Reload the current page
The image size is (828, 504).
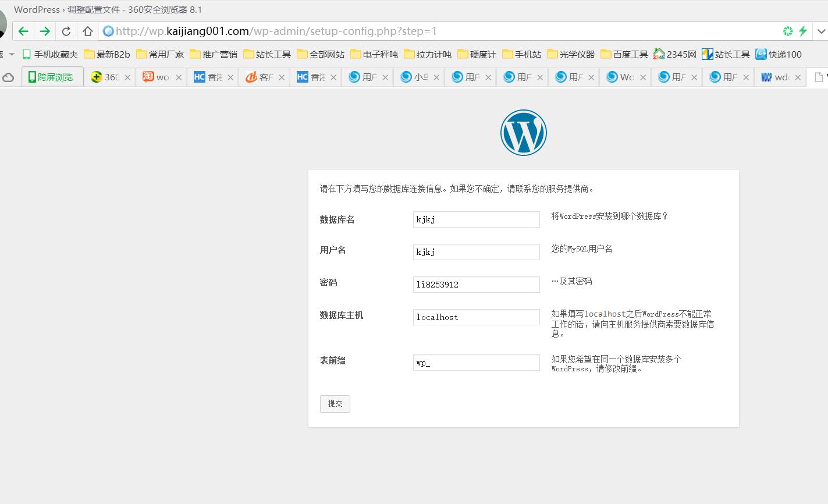click(66, 31)
